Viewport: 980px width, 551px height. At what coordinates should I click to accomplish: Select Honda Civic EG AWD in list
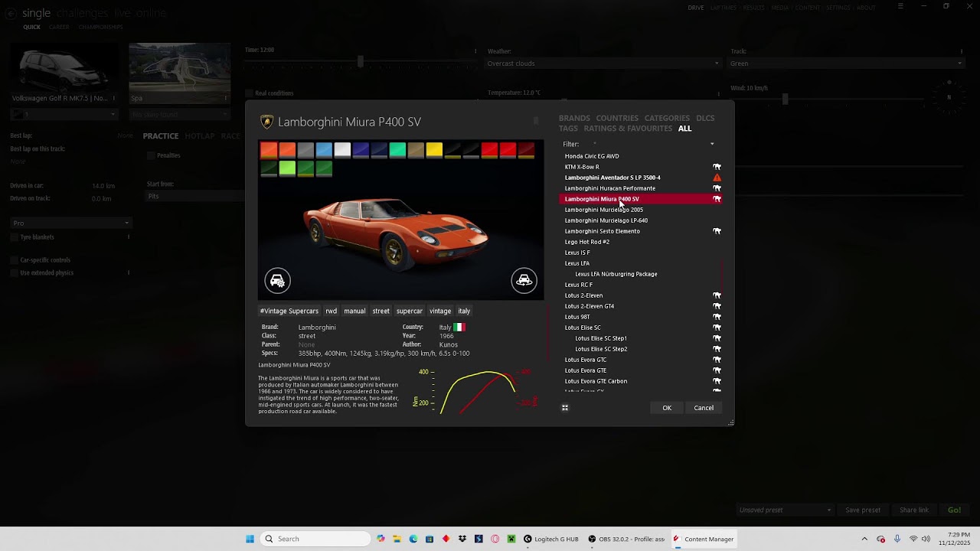click(640, 156)
